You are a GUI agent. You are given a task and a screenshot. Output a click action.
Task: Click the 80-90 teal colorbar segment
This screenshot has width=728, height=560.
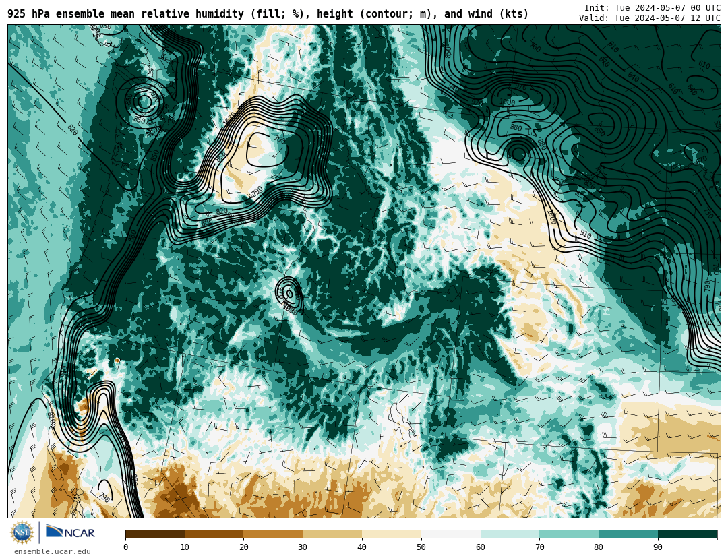pyautogui.click(x=628, y=534)
